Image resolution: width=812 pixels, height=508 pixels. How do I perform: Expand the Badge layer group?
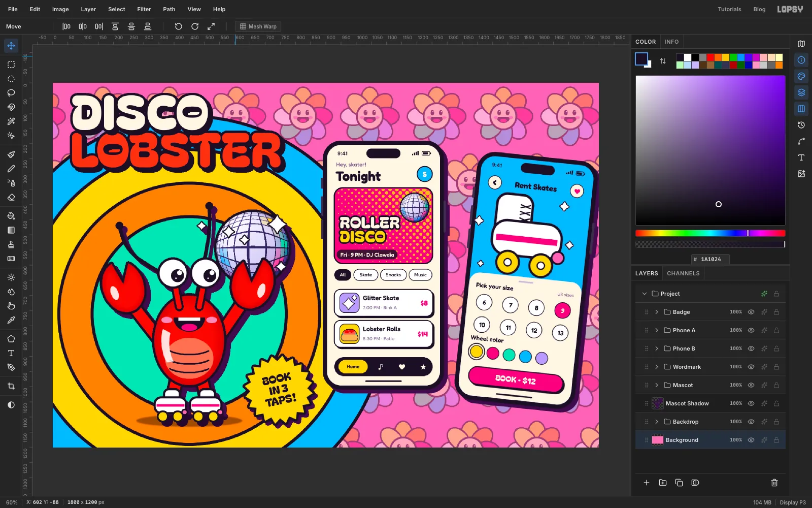coord(657,312)
